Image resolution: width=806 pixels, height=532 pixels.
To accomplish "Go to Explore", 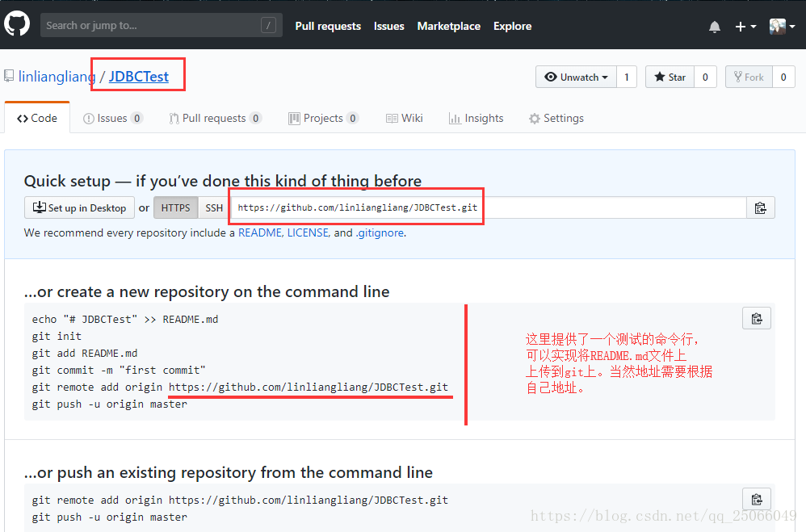I will (513, 26).
